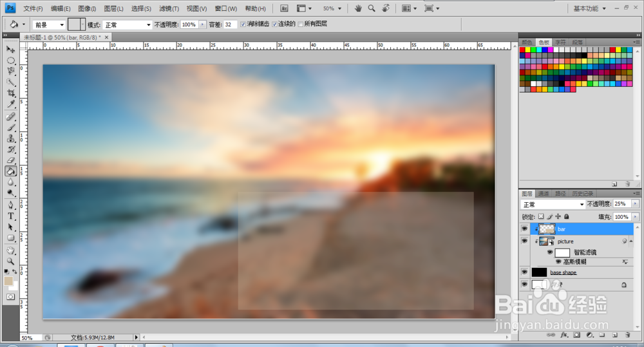Viewport: 644px width, 347px height.
Task: Collapse the picture layer's filter effects
Action: [x=631, y=241]
